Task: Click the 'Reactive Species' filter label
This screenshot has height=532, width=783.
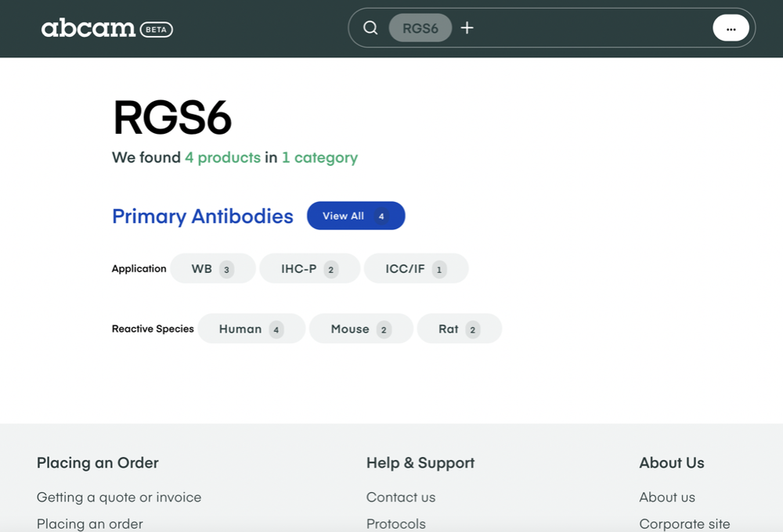Action: [x=153, y=329]
